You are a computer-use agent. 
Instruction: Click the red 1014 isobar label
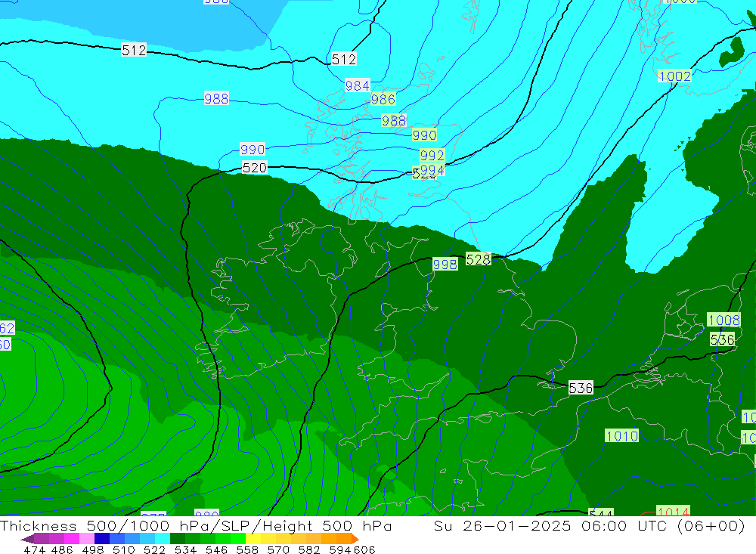[x=673, y=512]
